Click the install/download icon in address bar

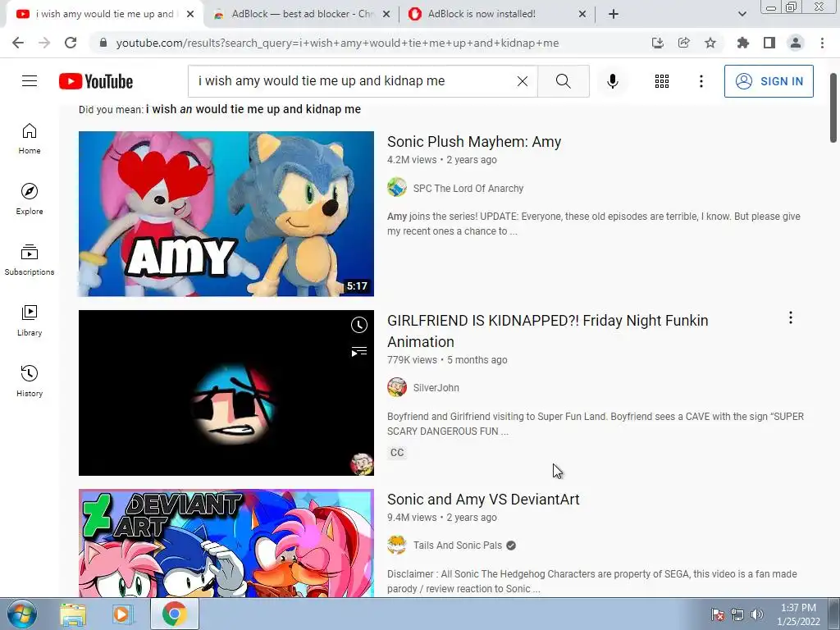(x=657, y=43)
